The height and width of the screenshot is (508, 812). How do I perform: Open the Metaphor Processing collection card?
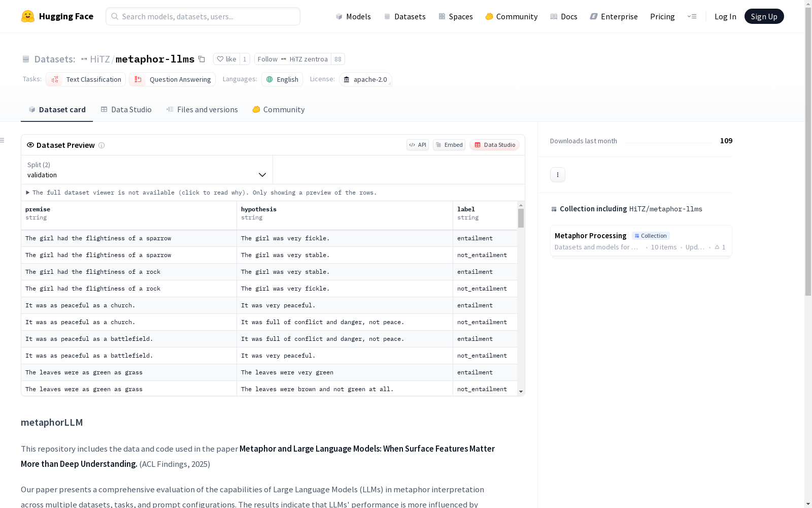click(x=641, y=241)
